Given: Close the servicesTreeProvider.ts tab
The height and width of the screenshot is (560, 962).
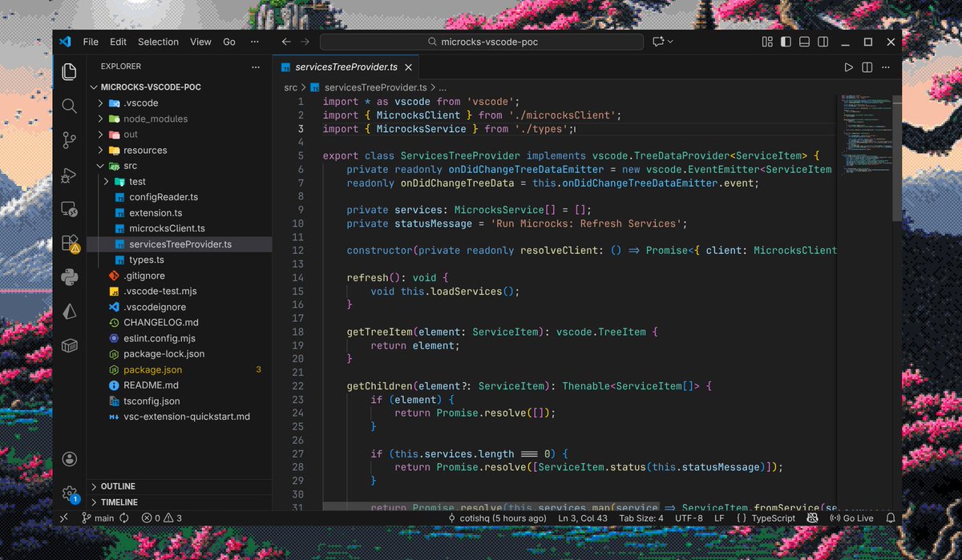Looking at the screenshot, I should click(x=408, y=67).
